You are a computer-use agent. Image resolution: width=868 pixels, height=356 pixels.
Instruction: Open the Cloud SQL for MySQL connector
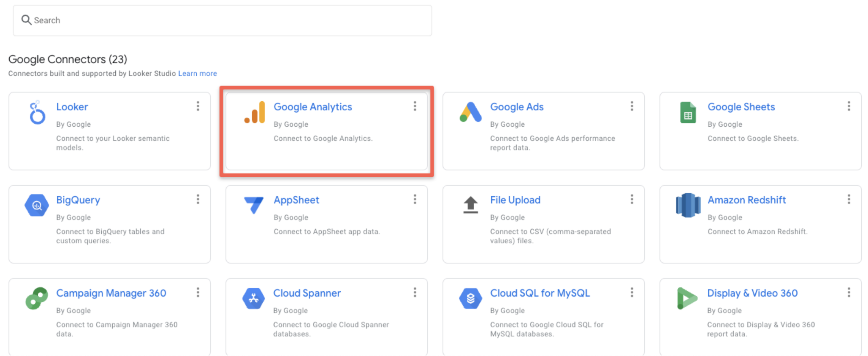coord(540,293)
